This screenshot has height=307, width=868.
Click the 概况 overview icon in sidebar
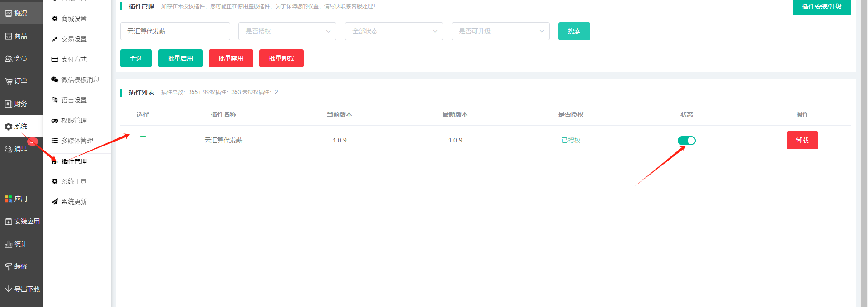point(8,14)
